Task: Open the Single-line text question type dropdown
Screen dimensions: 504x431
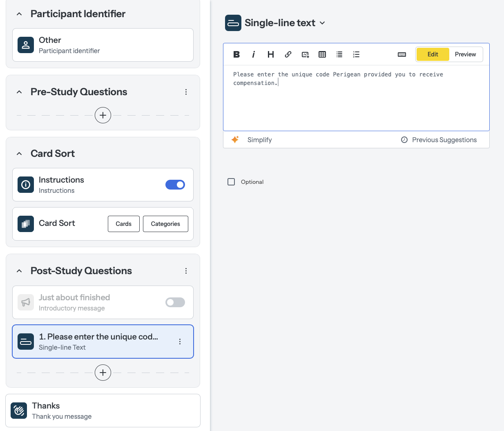Action: tap(322, 23)
